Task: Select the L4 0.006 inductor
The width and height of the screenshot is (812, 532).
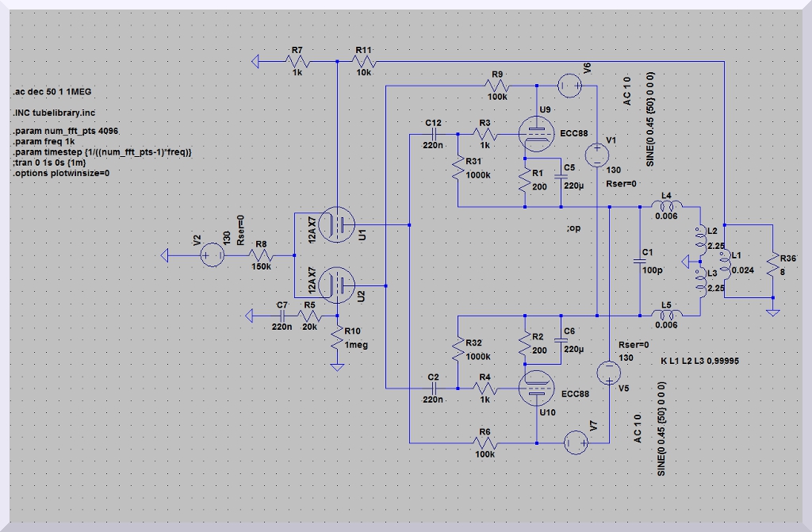Action: pos(665,207)
